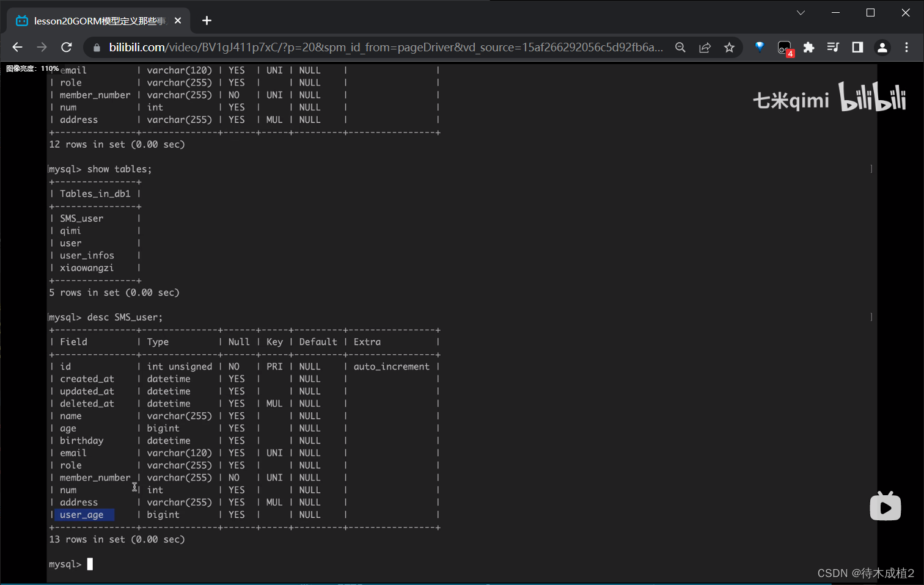Click the bilibili.com address bar URL

tap(386, 47)
